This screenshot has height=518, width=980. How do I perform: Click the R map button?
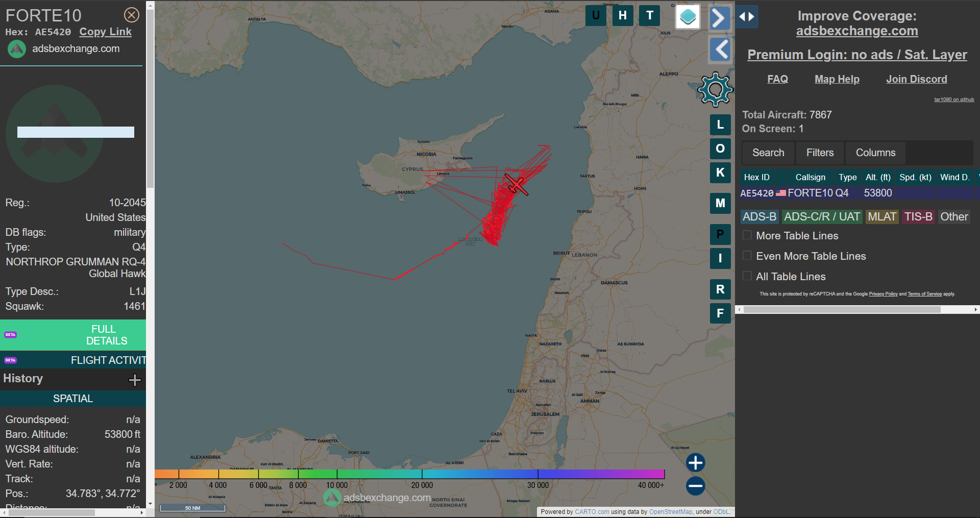[x=720, y=289]
